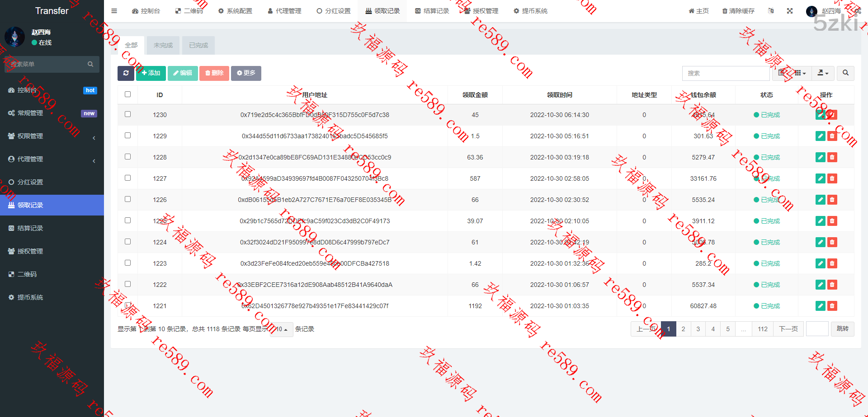The image size is (868, 417).
Task: Click the refresh table icon button
Action: click(126, 73)
